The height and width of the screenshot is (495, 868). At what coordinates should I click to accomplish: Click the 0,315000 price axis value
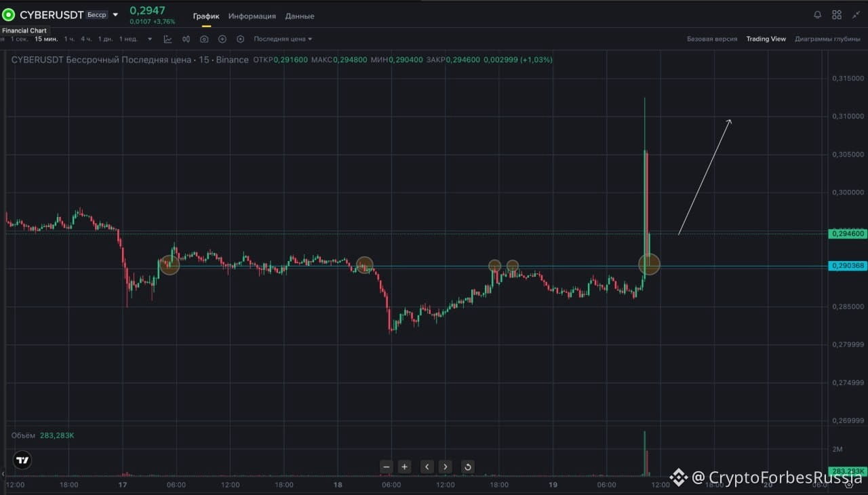point(848,79)
